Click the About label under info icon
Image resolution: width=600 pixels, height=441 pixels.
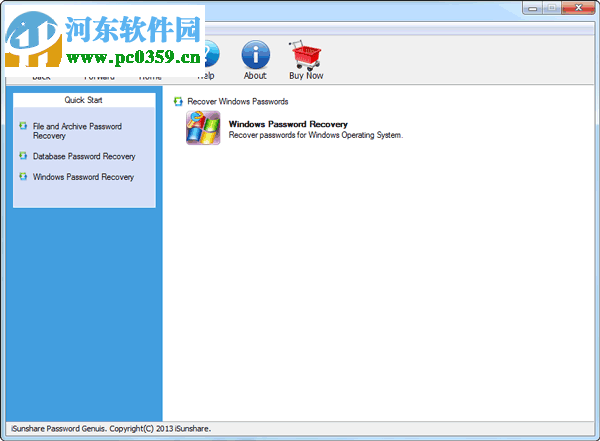coord(255,76)
